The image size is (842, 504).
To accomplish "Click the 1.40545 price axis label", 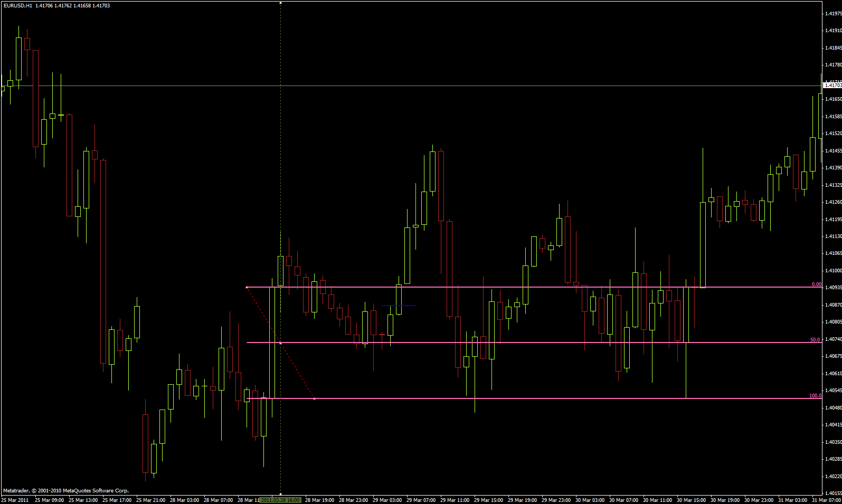I will pyautogui.click(x=833, y=391).
